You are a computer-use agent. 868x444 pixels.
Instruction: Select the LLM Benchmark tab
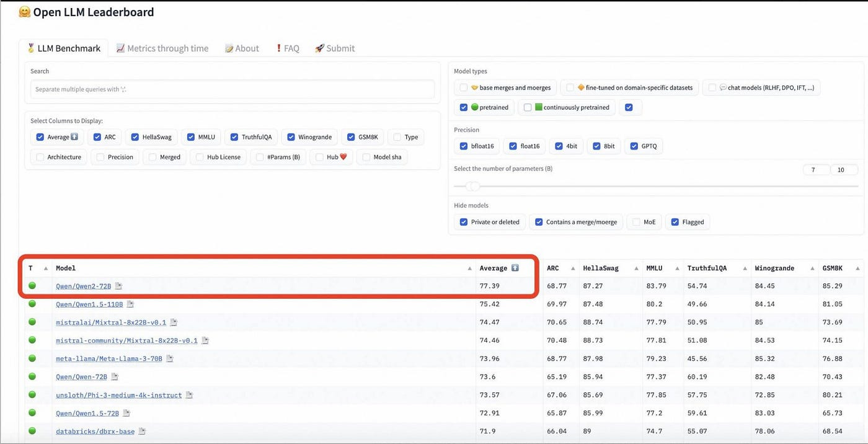click(64, 48)
